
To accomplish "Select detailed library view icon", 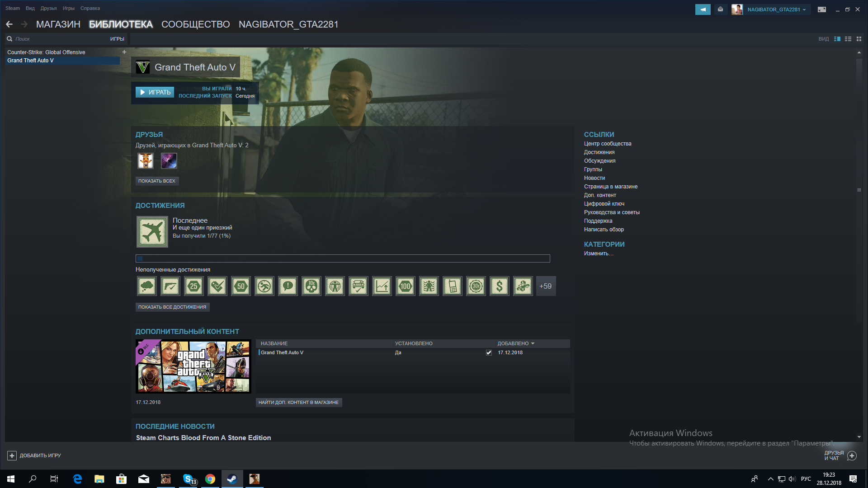I will tap(837, 39).
